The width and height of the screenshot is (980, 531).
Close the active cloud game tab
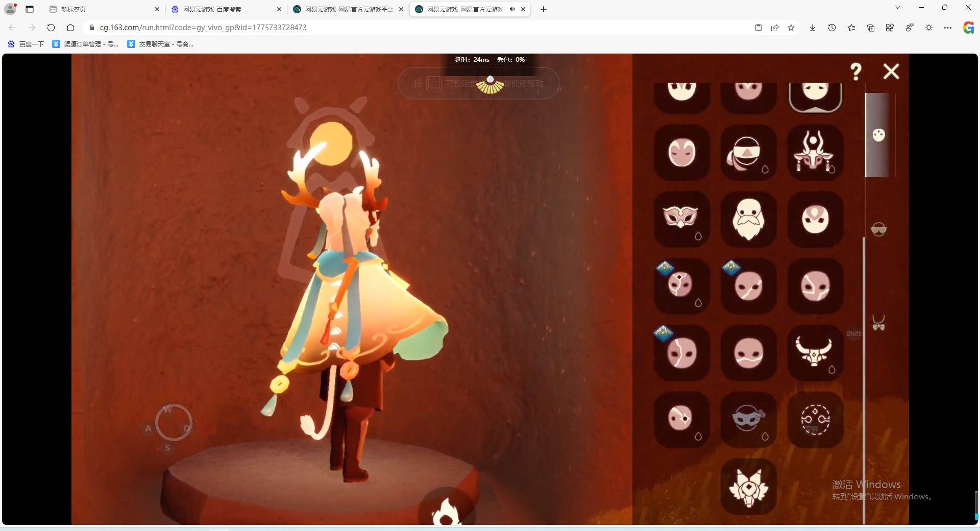point(523,9)
